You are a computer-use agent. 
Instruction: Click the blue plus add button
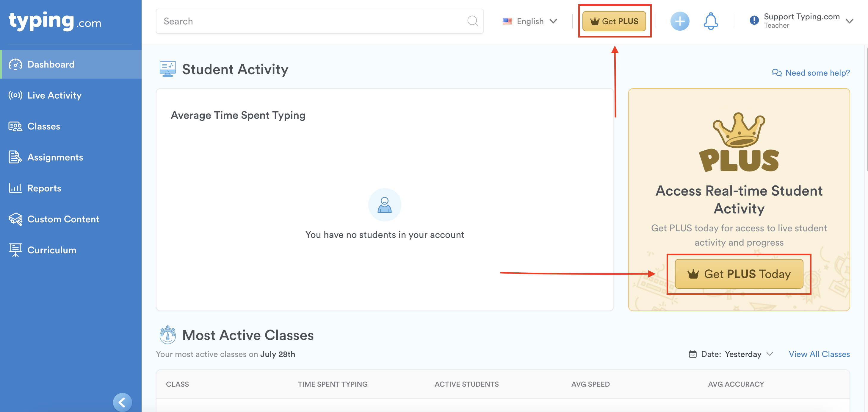679,21
